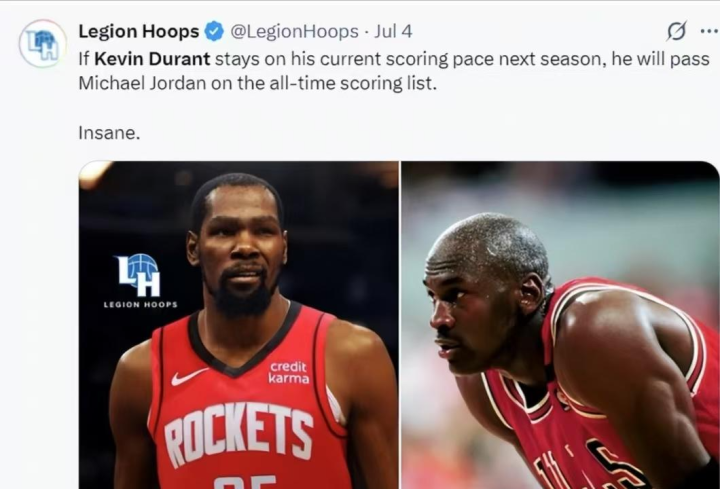This screenshot has width=720, height=489.
Task: Click the blue verified badge
Action: 214,31
